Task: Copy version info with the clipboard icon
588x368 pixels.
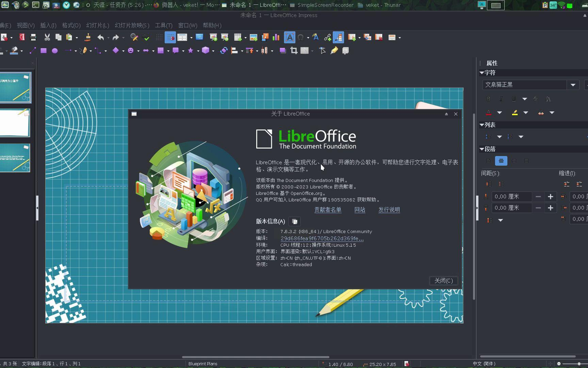Action: 295,221
